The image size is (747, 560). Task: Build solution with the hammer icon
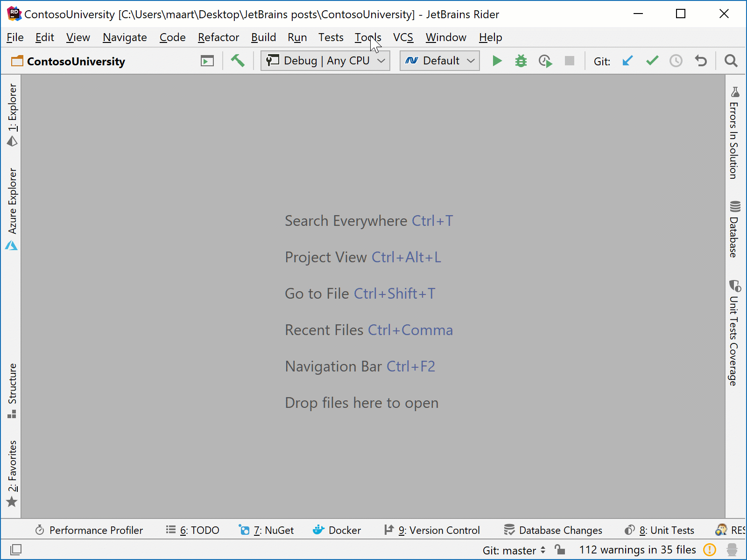[238, 61]
